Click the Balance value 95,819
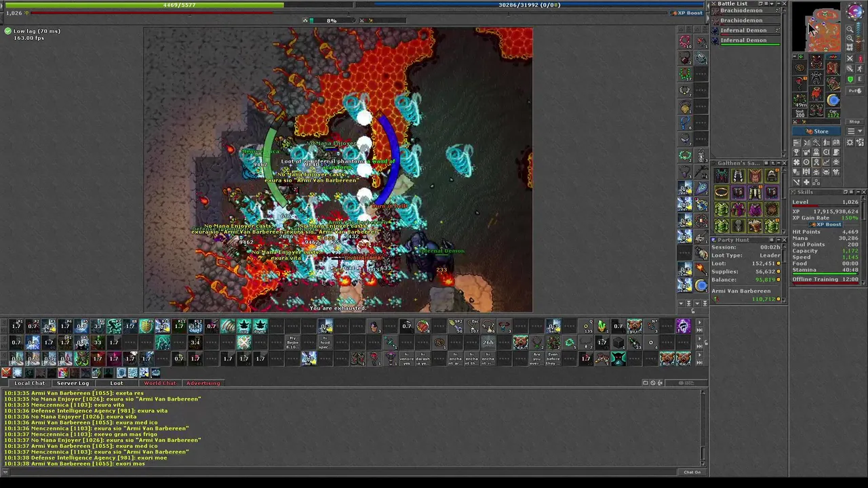Image resolution: width=868 pixels, height=488 pixels. pyautogui.click(x=765, y=280)
